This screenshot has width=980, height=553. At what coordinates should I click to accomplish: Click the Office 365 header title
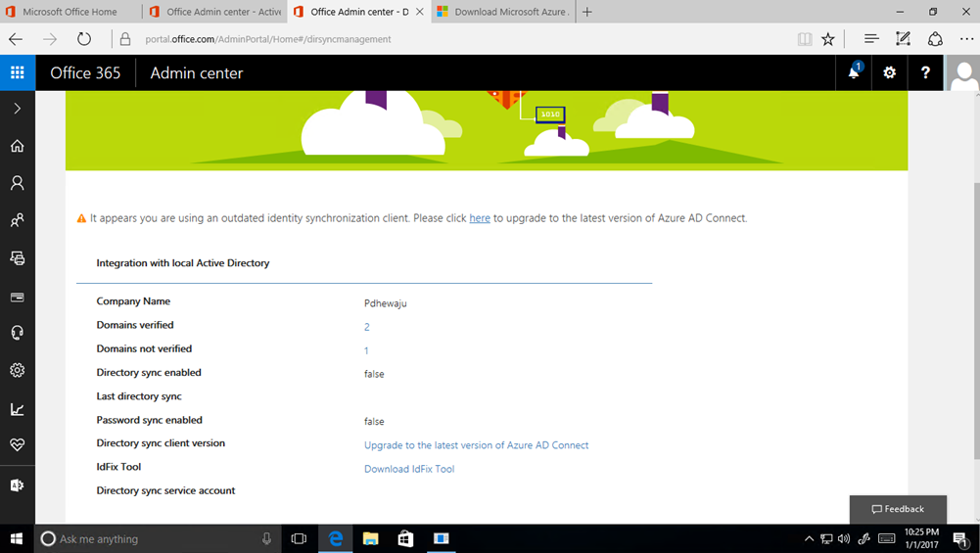coord(85,73)
